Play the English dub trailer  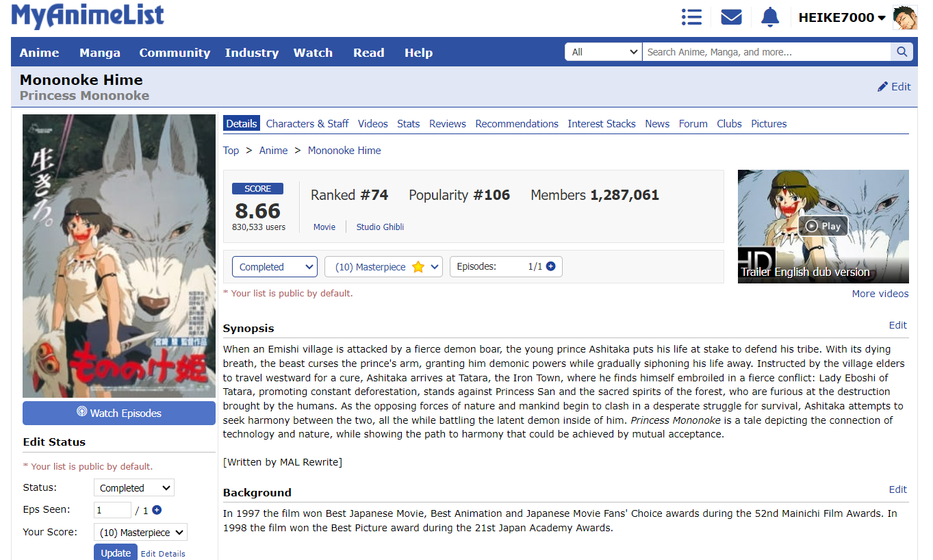click(823, 226)
